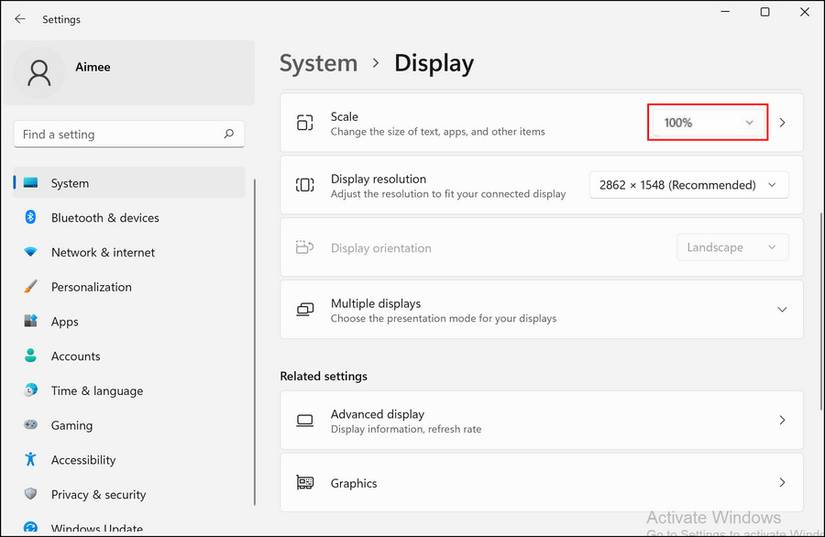This screenshot has height=537, width=825.
Task: Click the sidebar navigation scrollbar
Action: (255, 342)
